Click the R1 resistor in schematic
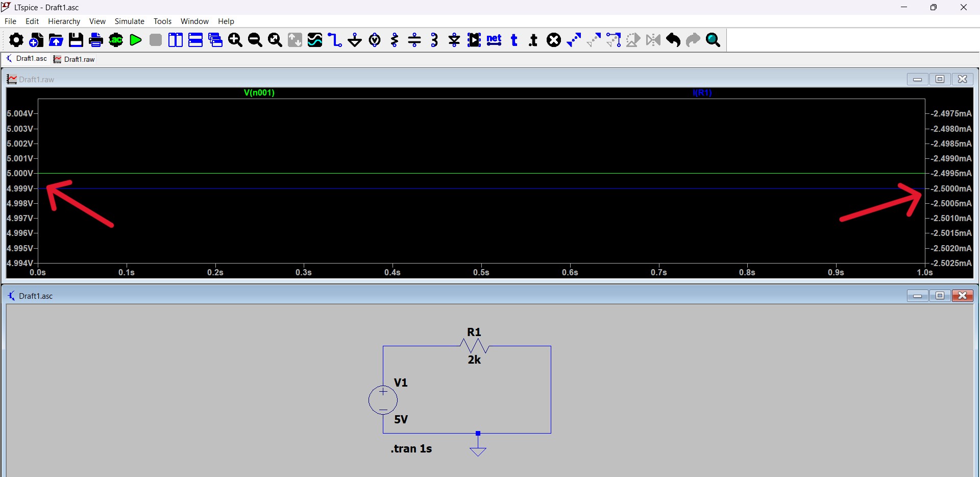 [x=475, y=346]
